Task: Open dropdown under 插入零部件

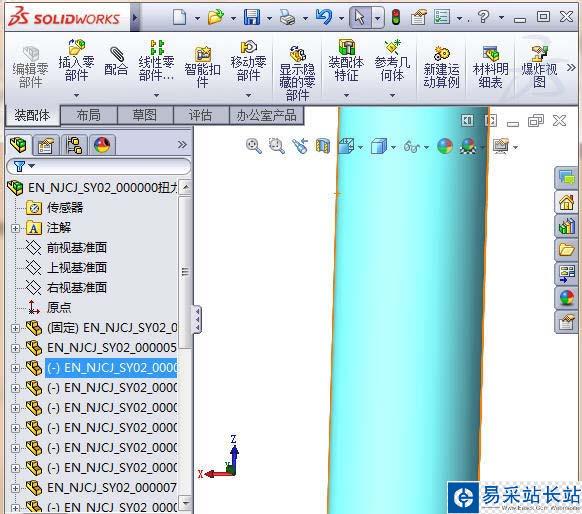Action: tap(76, 95)
